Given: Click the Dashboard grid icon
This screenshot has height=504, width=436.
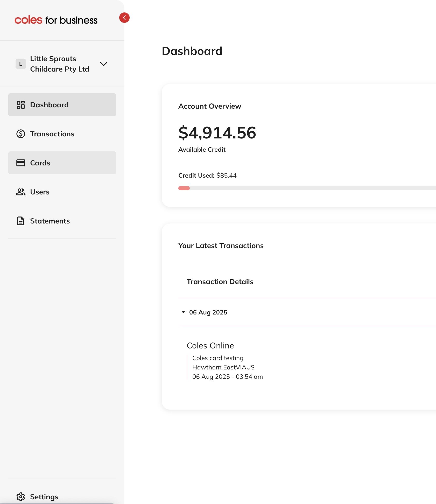Looking at the screenshot, I should click(x=21, y=105).
